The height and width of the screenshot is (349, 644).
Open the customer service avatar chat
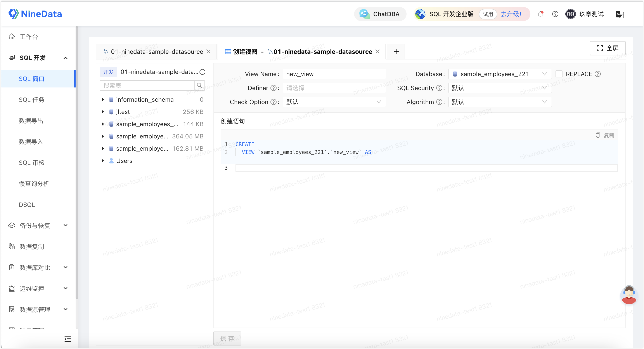628,295
